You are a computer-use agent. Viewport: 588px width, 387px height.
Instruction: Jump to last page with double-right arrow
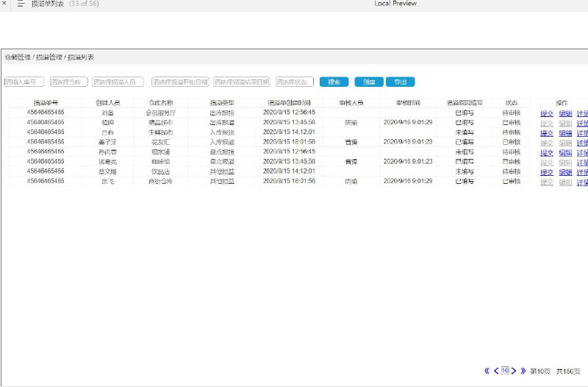tap(523, 371)
